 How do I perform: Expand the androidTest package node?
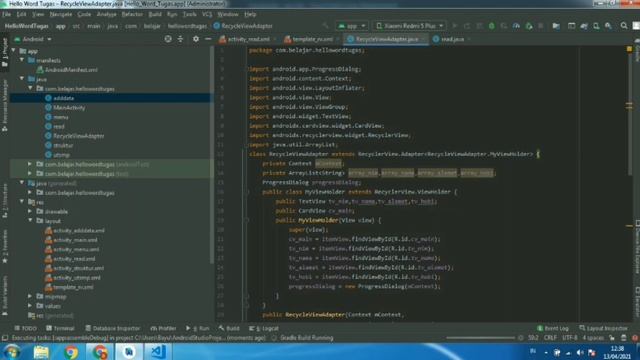coord(30,164)
